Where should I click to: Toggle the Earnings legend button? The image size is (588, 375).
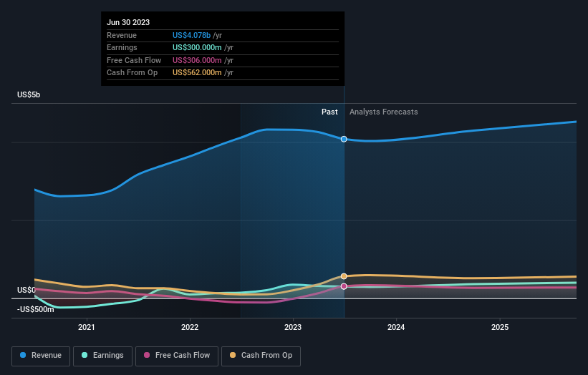(x=102, y=356)
